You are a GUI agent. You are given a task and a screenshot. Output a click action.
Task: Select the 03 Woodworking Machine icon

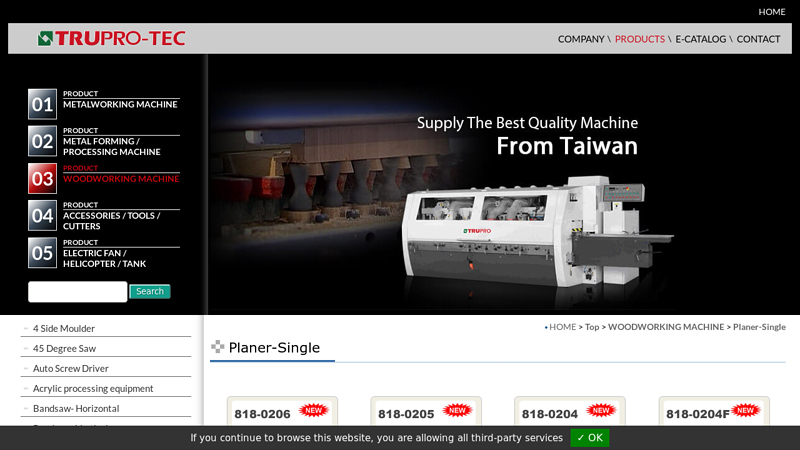[42, 179]
